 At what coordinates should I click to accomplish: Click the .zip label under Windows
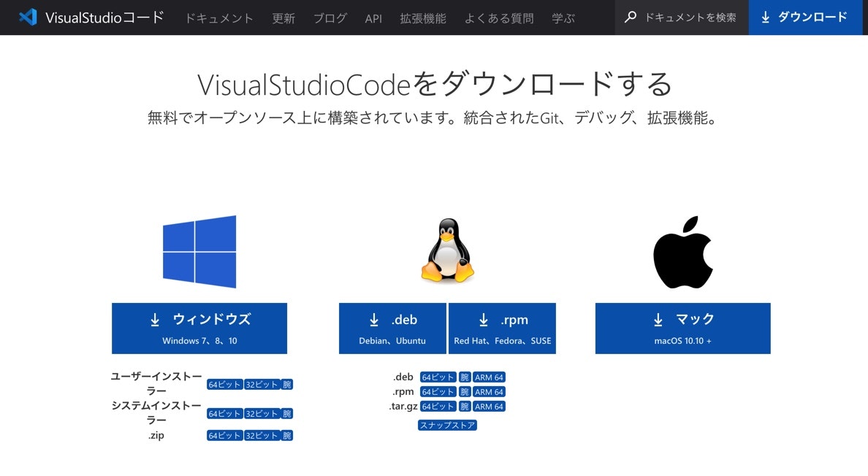click(156, 436)
